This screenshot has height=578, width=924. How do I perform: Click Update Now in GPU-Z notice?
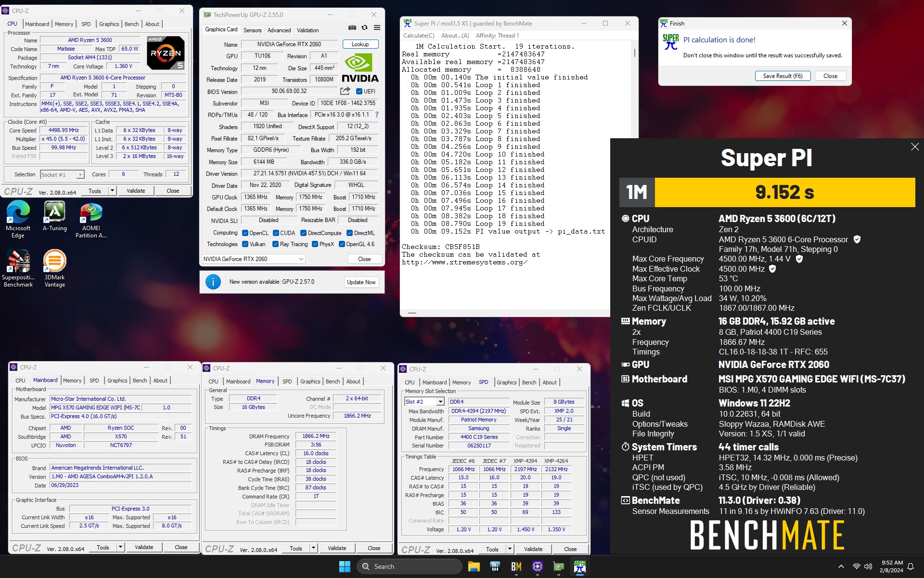point(361,282)
